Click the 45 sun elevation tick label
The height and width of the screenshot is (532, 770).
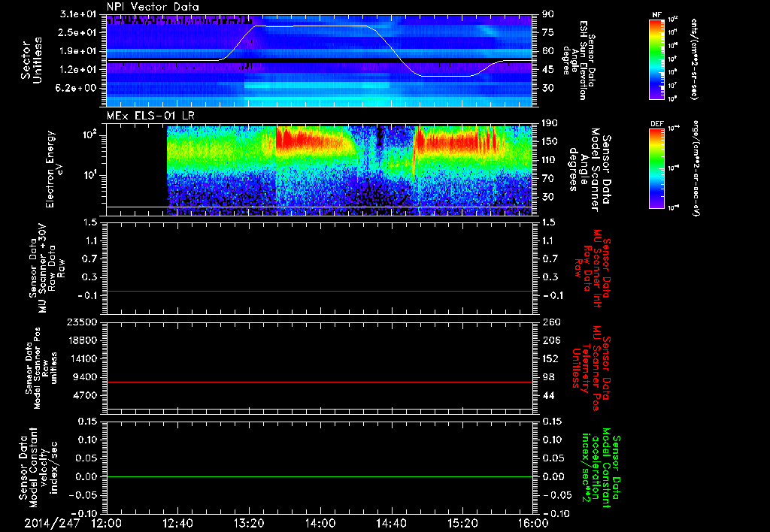click(548, 70)
